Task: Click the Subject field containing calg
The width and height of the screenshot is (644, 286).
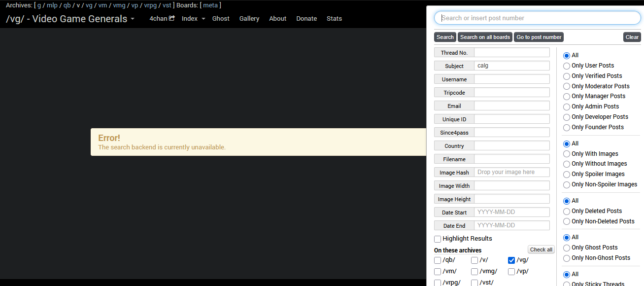Action: (511, 66)
